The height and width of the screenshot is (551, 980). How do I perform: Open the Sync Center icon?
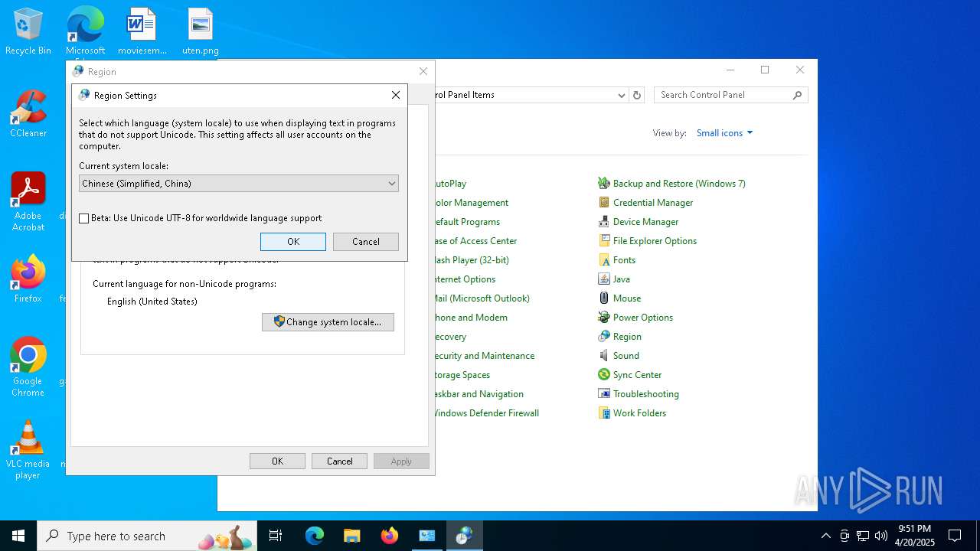[604, 375]
